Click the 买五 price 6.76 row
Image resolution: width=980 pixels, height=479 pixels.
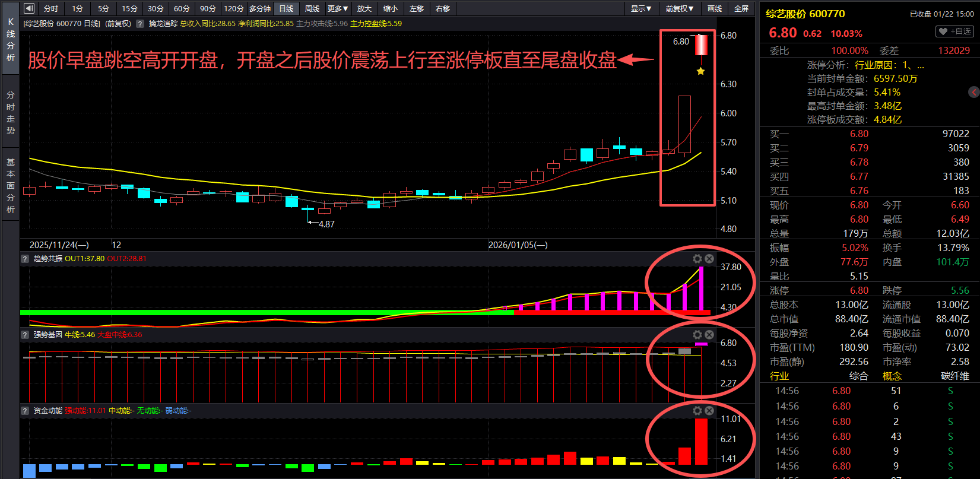[870, 191]
